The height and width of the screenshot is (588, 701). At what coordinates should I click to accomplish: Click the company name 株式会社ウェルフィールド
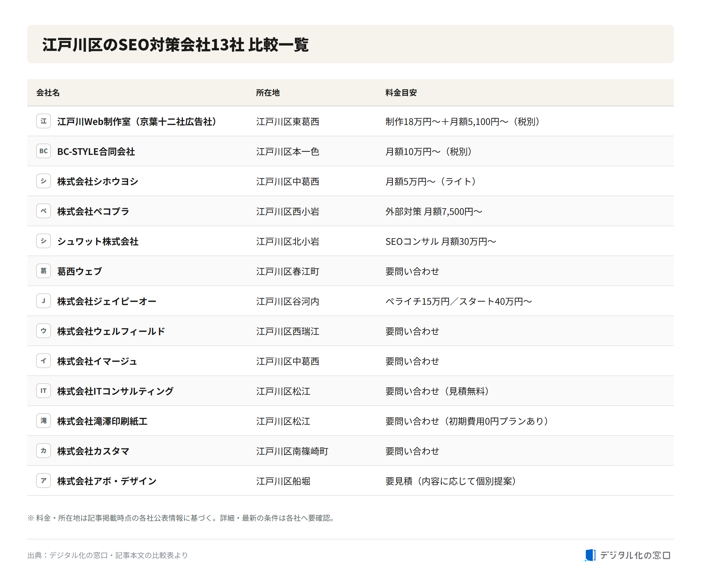(x=111, y=331)
